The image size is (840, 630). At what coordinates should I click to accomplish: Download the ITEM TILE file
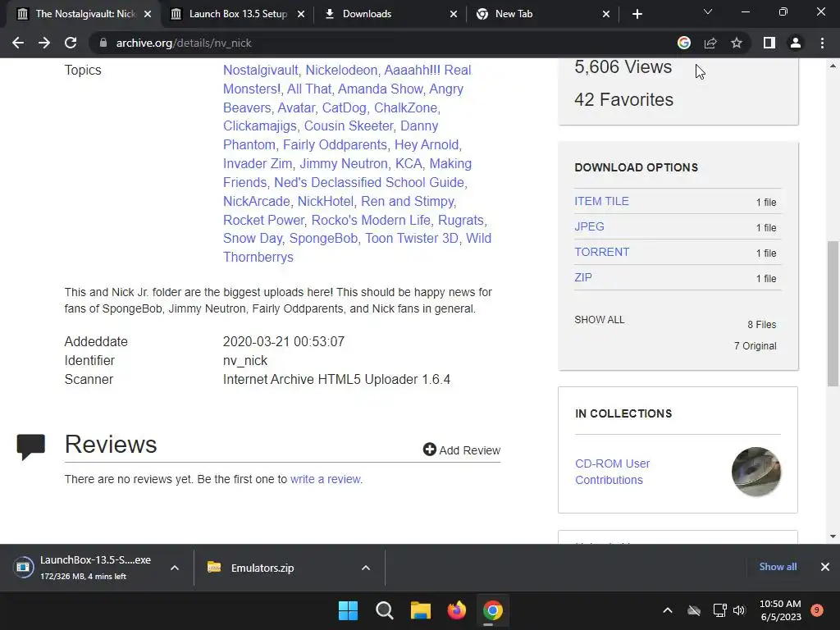tap(601, 202)
